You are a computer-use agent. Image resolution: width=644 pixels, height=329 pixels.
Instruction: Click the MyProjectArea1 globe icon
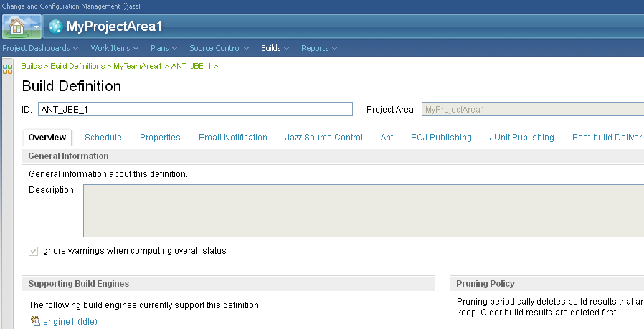(x=55, y=27)
